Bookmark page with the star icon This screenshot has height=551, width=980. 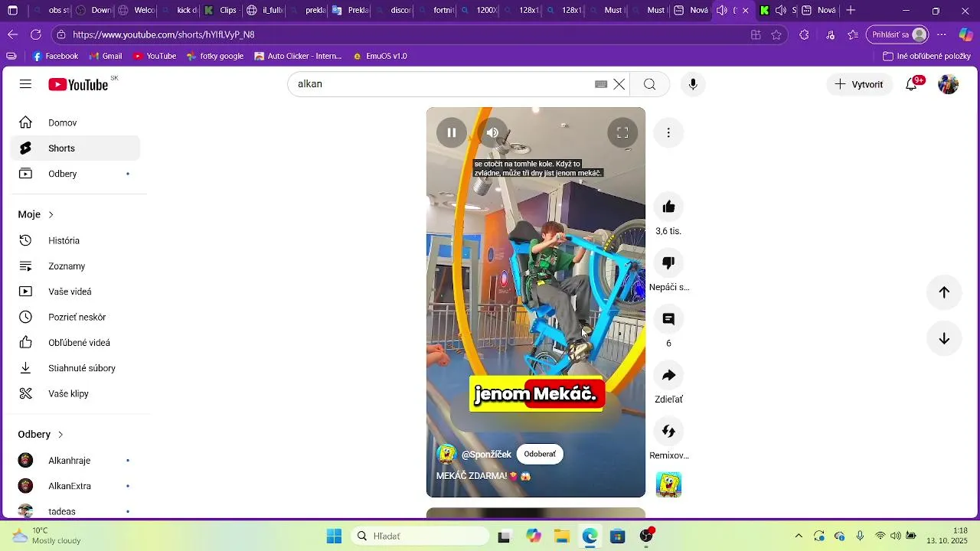[776, 34]
